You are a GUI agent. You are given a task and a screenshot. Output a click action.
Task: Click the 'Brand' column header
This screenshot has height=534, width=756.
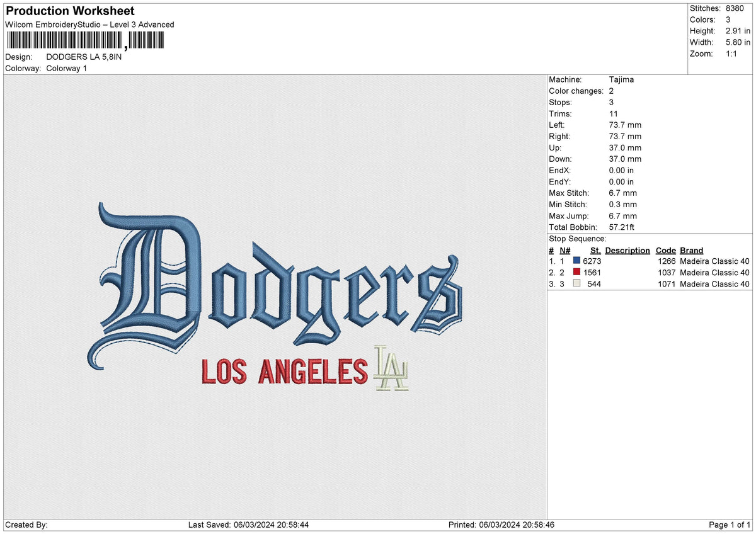click(x=692, y=250)
